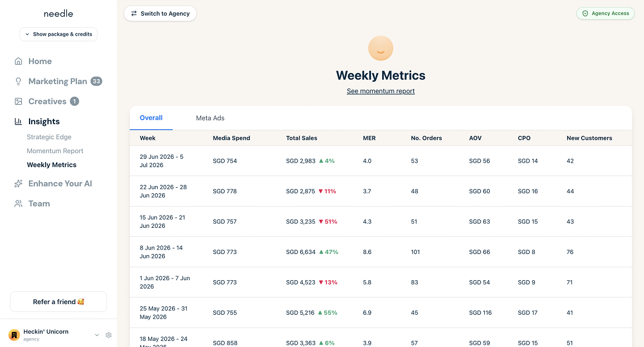Click the AOV column header

pyautogui.click(x=475, y=138)
